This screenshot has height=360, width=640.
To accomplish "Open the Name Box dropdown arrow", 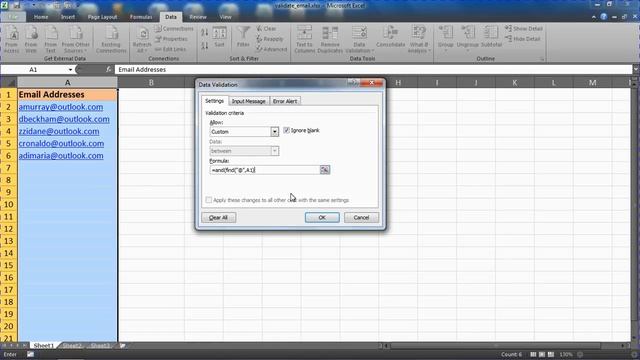I will coord(70,70).
